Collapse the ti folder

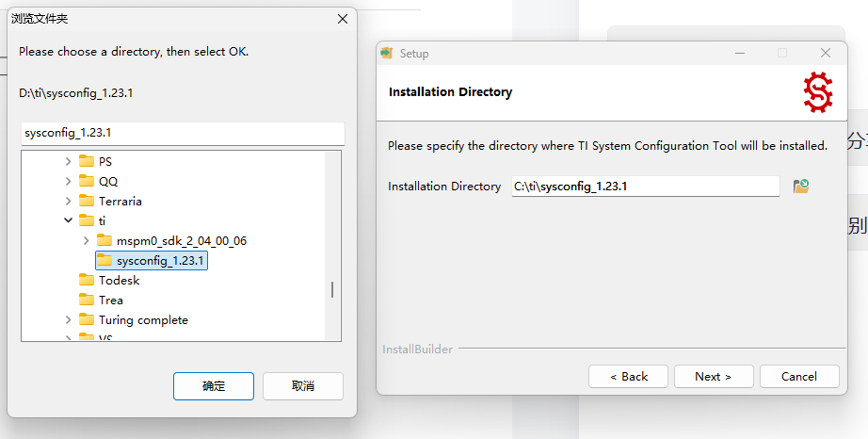[x=68, y=220]
